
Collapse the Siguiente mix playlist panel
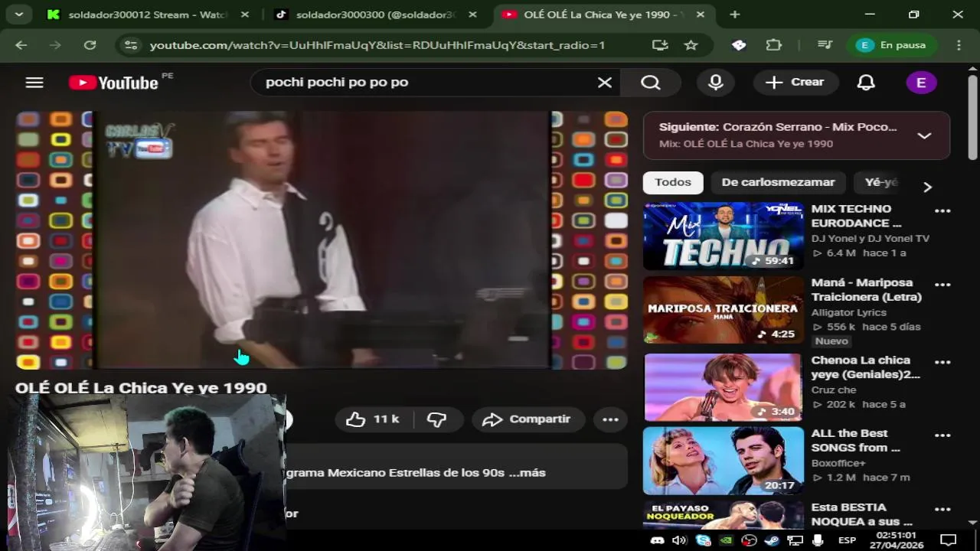coord(924,135)
